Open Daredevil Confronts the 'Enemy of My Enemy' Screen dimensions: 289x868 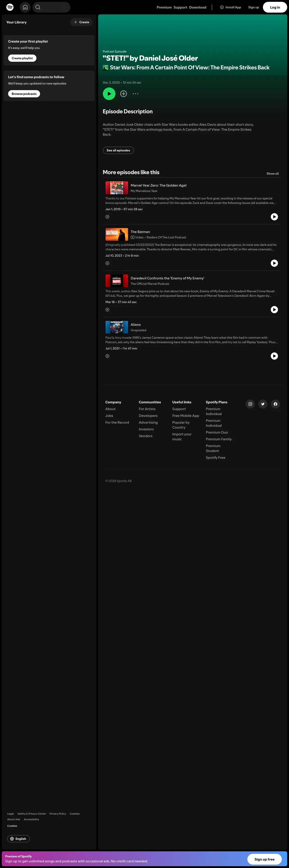point(167,278)
